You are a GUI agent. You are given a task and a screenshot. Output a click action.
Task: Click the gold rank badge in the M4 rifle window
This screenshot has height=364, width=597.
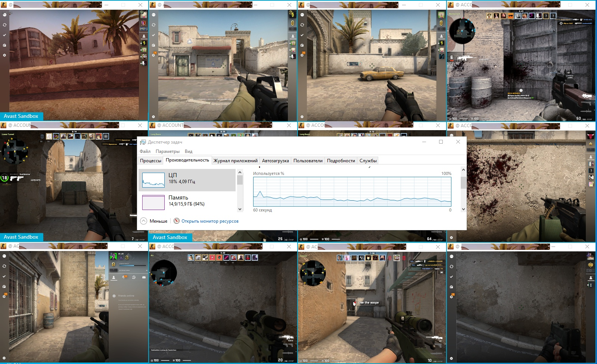coord(293,23)
